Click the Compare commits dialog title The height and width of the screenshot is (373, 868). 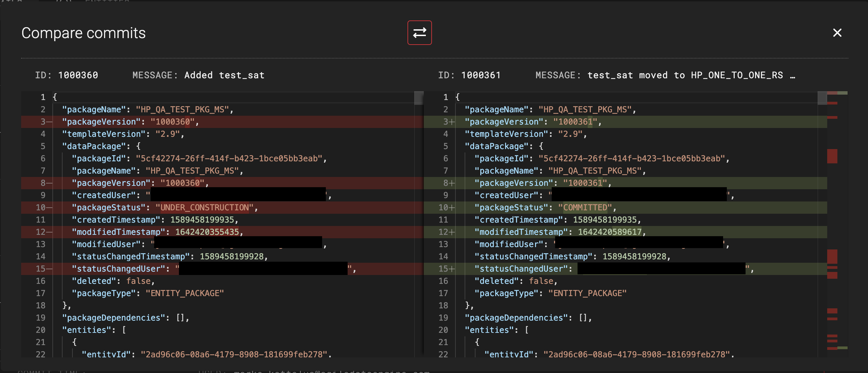[84, 33]
